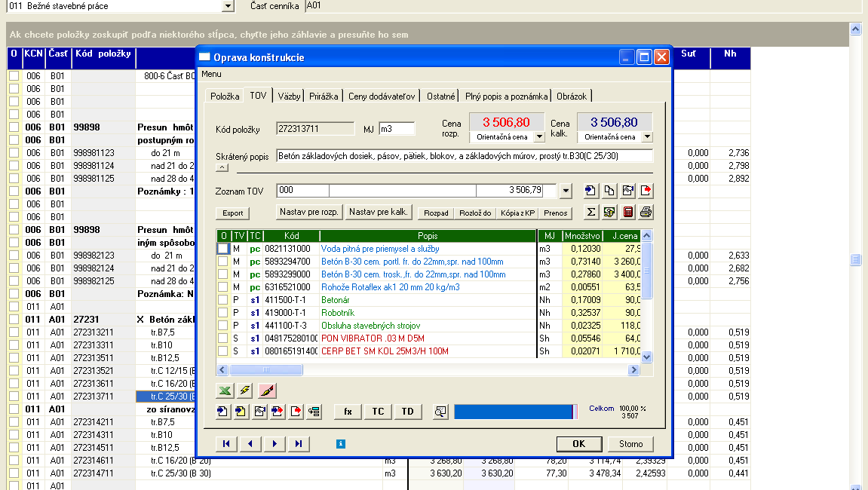Confirm with the OK button
The image size is (868, 490).
[x=579, y=443]
